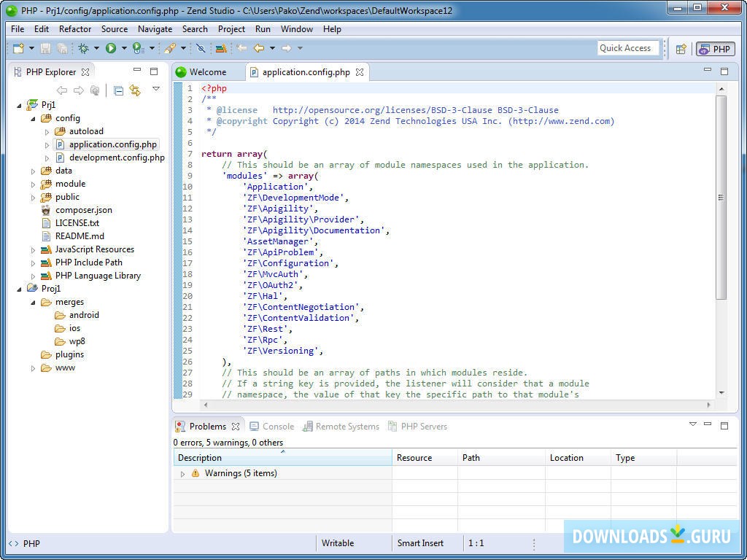Click the Debug bug icon in toolbar
This screenshot has height=560, width=747.
pos(84,48)
